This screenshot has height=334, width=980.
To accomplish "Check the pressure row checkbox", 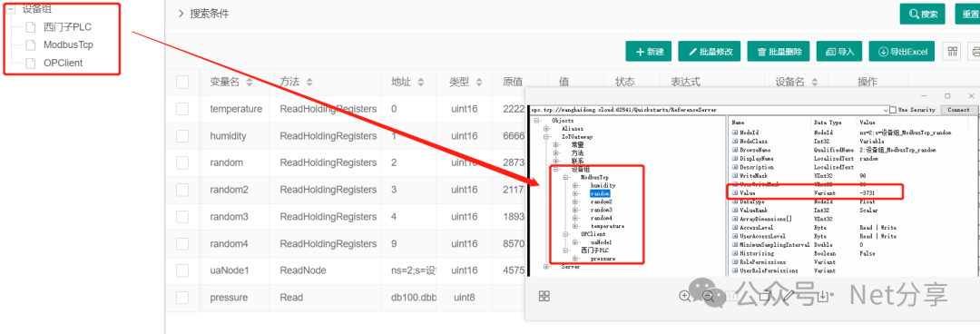I will (x=182, y=297).
